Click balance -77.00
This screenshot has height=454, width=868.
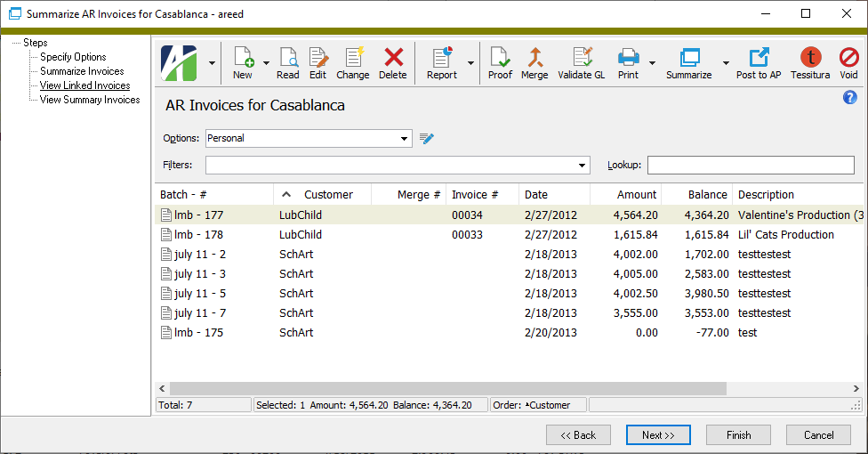[x=712, y=333]
